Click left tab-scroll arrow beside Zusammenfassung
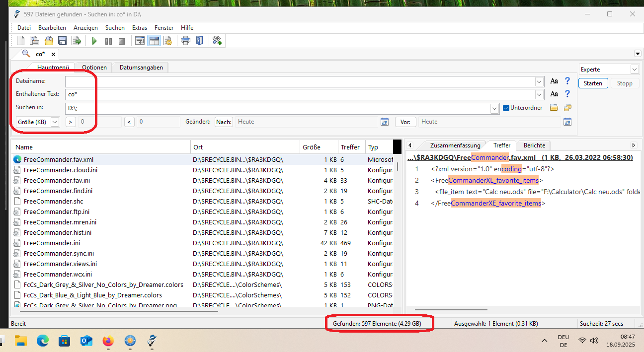 (410, 145)
